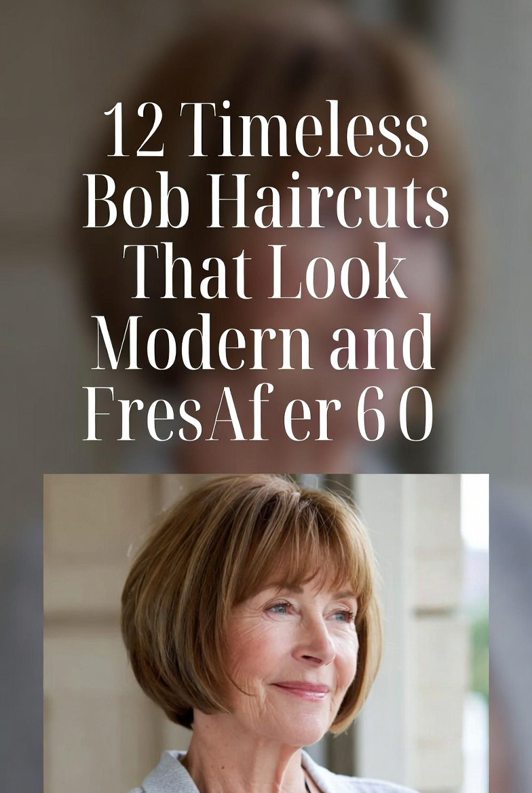Click the number "12" in the title
532x793 pixels.
coord(134,130)
